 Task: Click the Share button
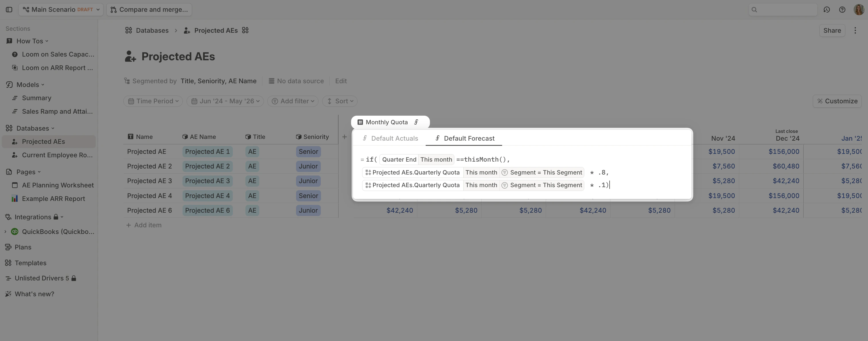832,31
